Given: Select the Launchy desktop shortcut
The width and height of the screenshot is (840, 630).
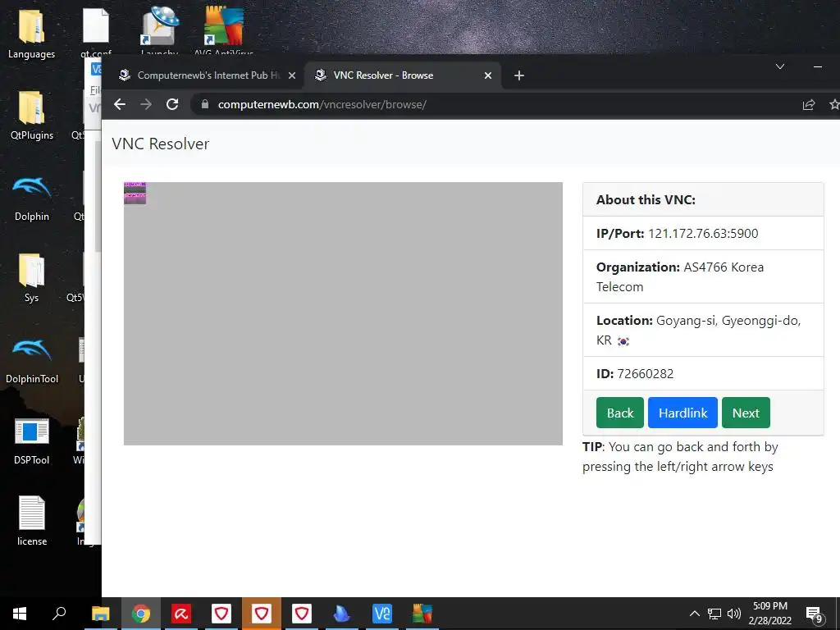Looking at the screenshot, I should (x=159, y=30).
